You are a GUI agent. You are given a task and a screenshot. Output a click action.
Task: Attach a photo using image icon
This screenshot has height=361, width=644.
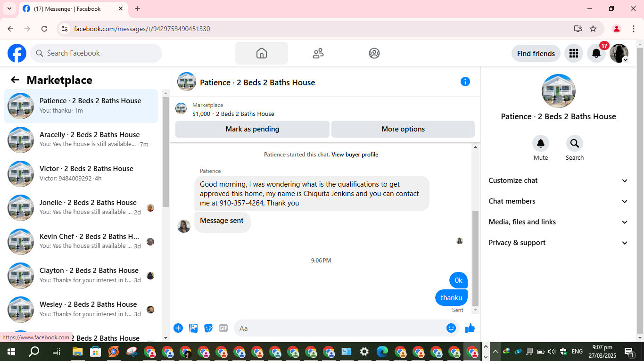193,328
